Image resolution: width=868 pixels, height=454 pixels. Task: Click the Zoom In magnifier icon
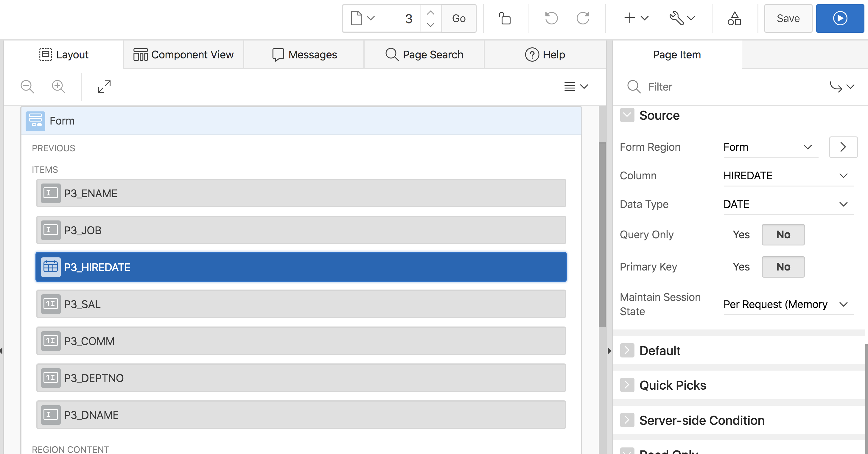[58, 87]
